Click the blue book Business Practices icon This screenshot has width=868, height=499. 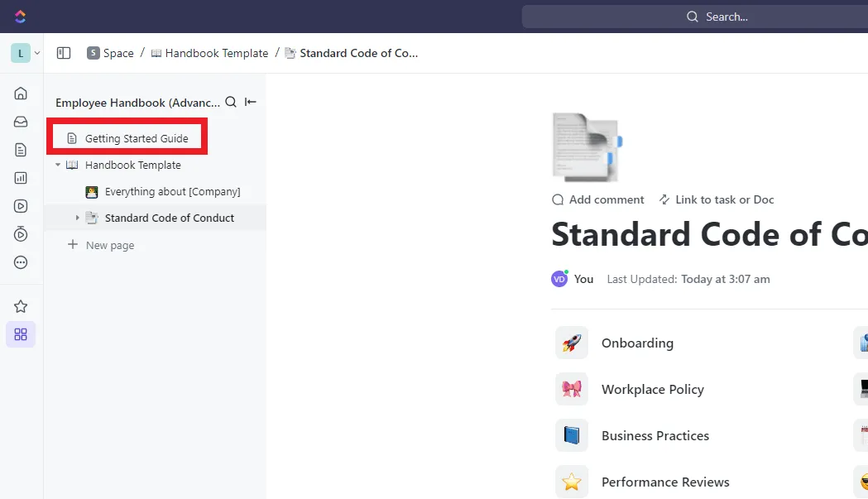coord(572,435)
